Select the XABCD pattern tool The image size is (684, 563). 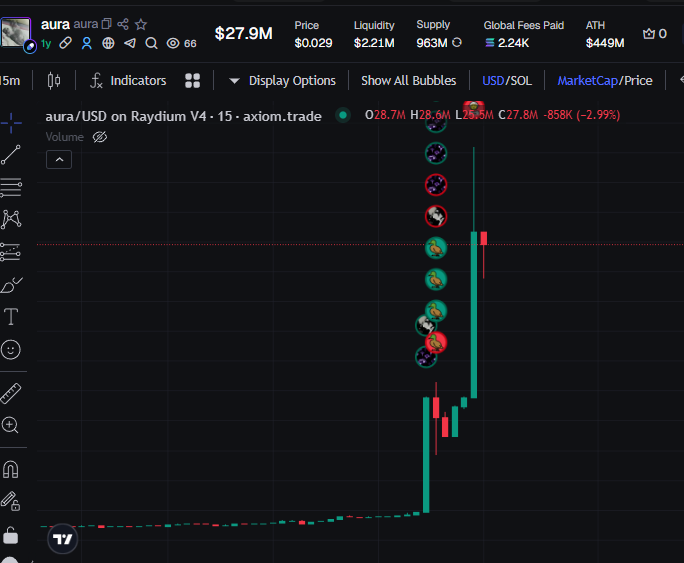[11, 219]
